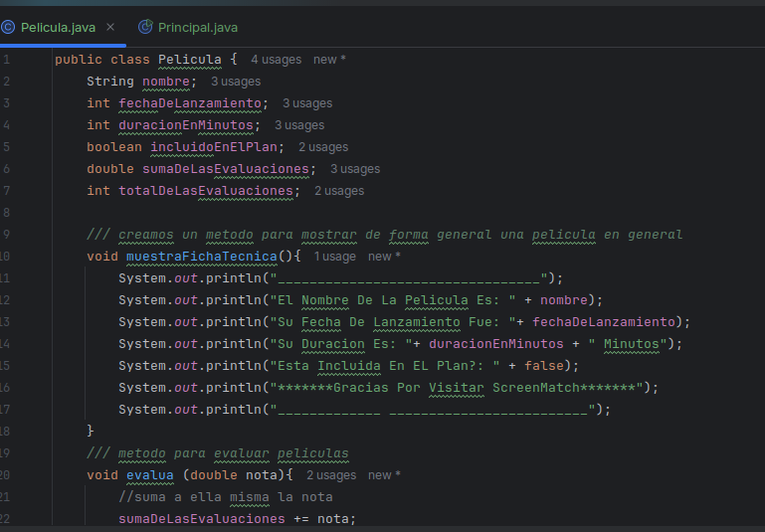Viewport: 765px width, 532px height.
Task: Show the 1 usage of muestraFichaTecnica
Action: 334,257
